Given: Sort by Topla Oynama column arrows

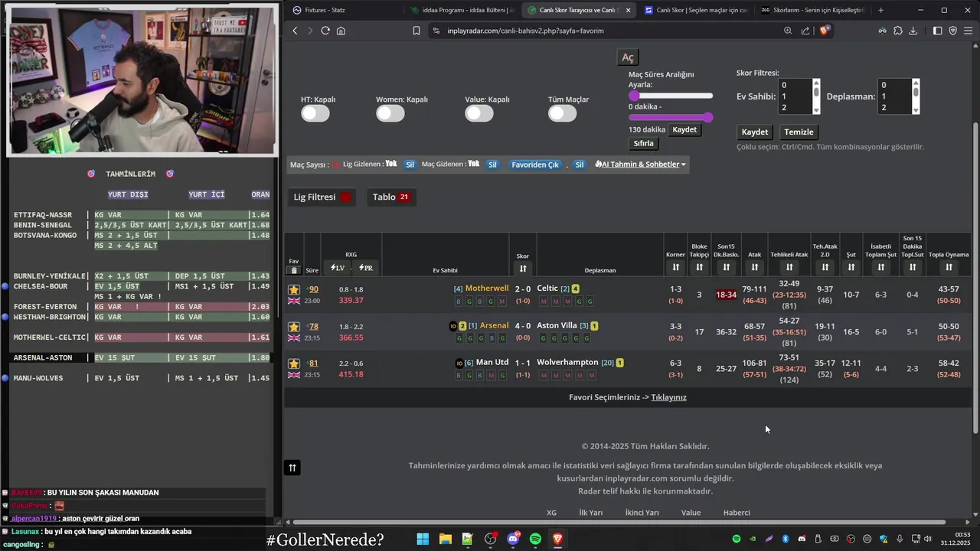Looking at the screenshot, I should tap(949, 267).
